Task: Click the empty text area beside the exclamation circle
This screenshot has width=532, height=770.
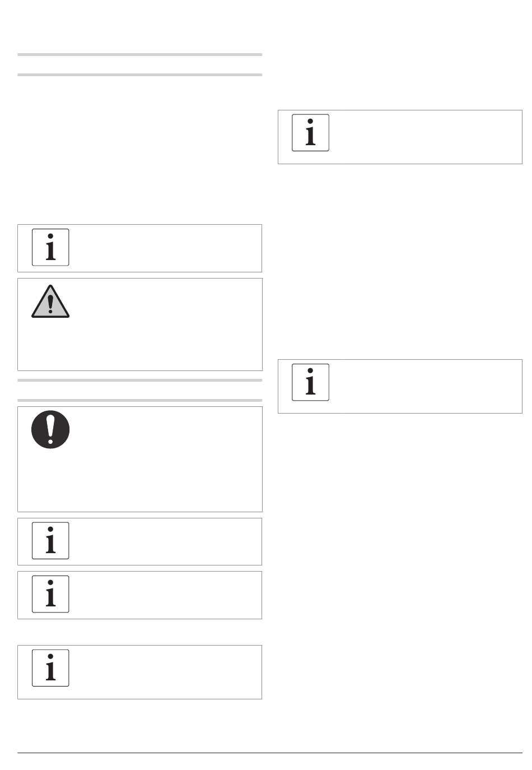Action: coord(166,458)
